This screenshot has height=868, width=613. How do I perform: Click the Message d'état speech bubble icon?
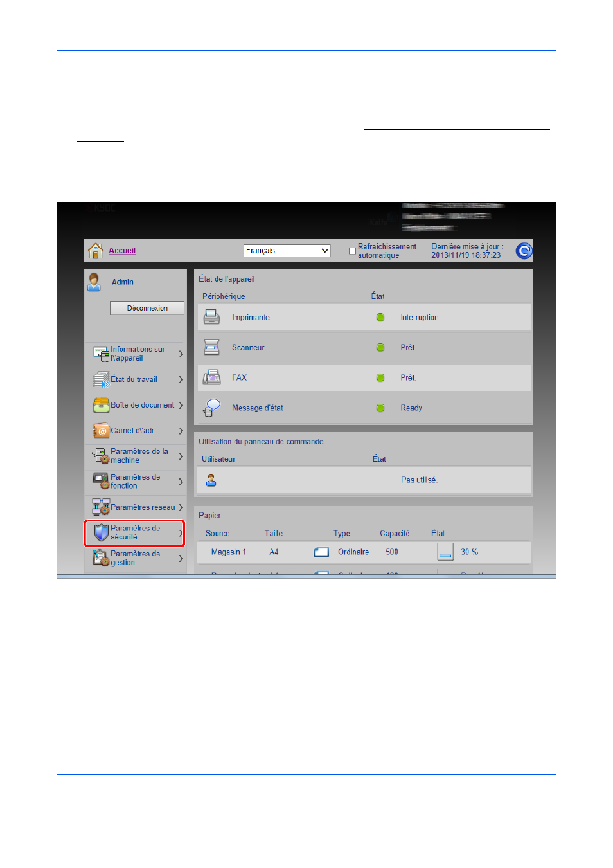211,408
